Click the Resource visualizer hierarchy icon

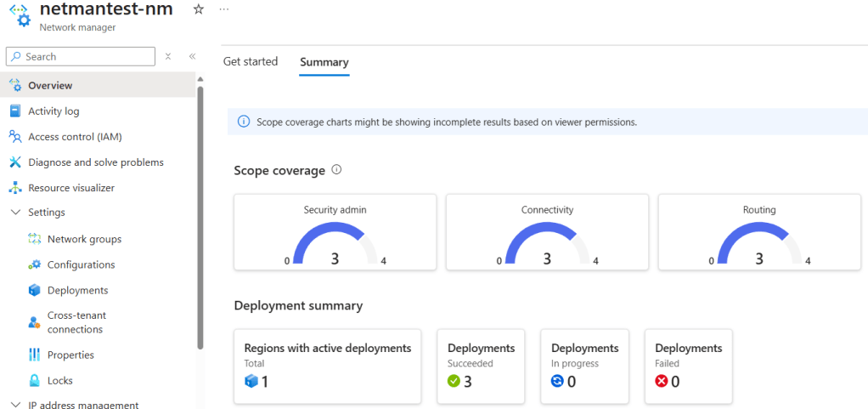coord(15,188)
